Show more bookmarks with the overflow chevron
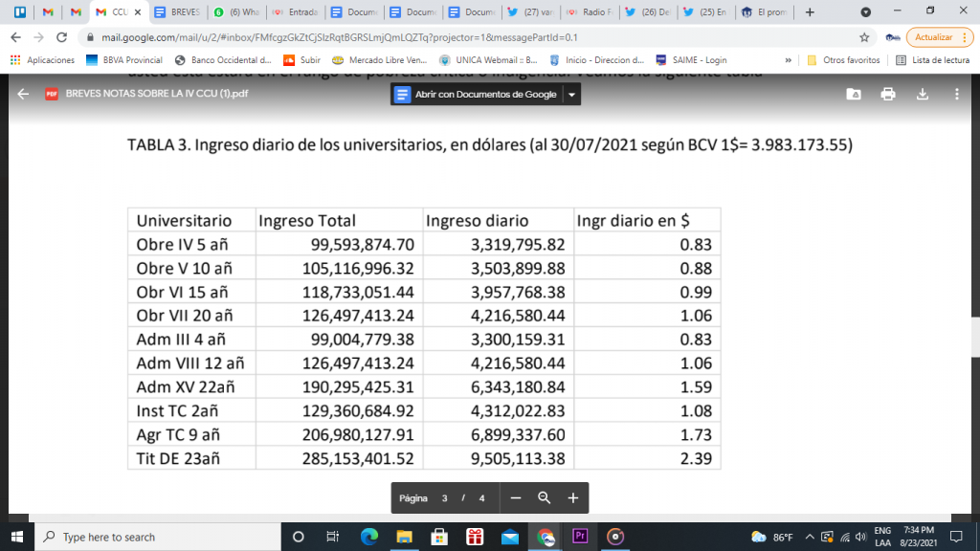This screenshot has width=980, height=551. coord(788,59)
